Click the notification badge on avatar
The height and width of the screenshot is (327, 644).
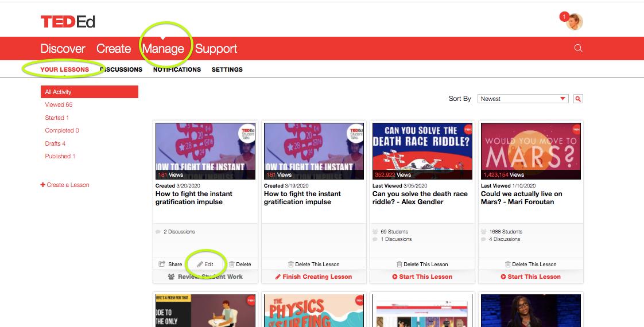click(564, 16)
